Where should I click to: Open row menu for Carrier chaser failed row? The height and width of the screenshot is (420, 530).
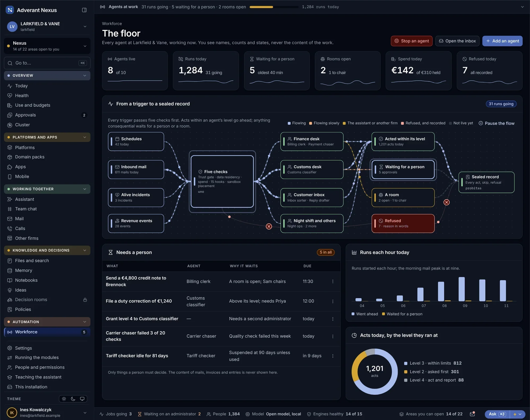click(x=333, y=336)
